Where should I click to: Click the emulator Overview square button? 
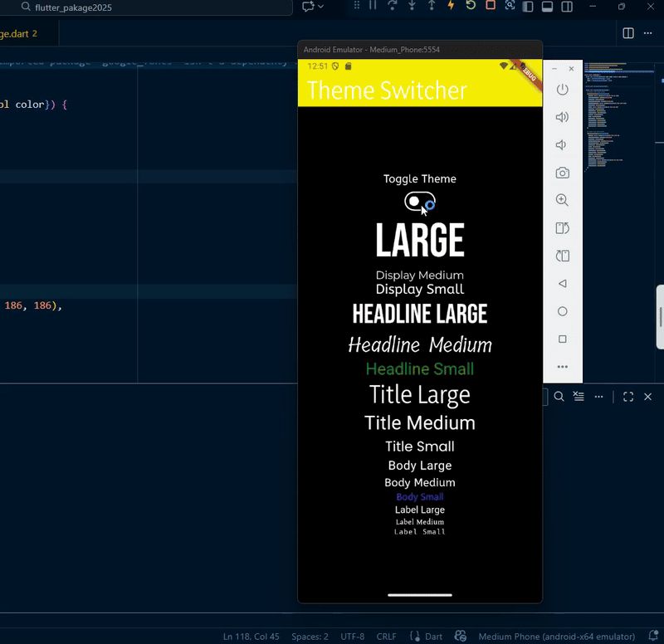[x=563, y=339]
